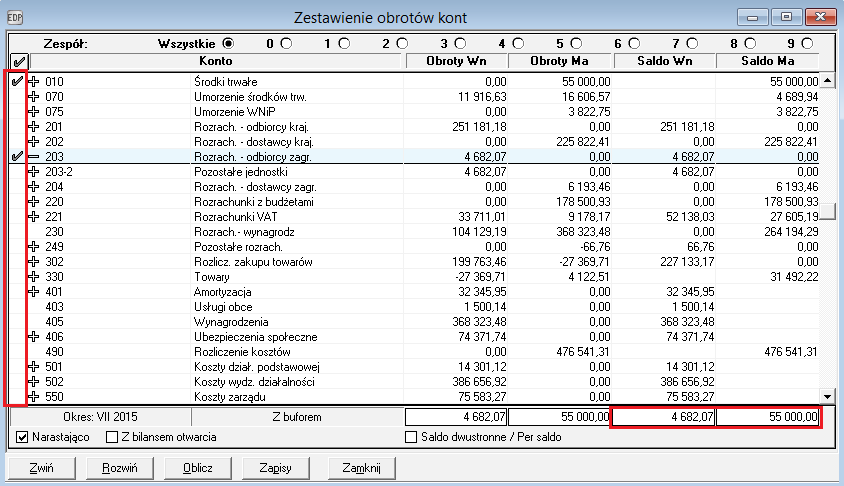Viewport: 844px width, 486px height.
Task: Expand account 204 dostawcy zagr.
Action: 33,187
